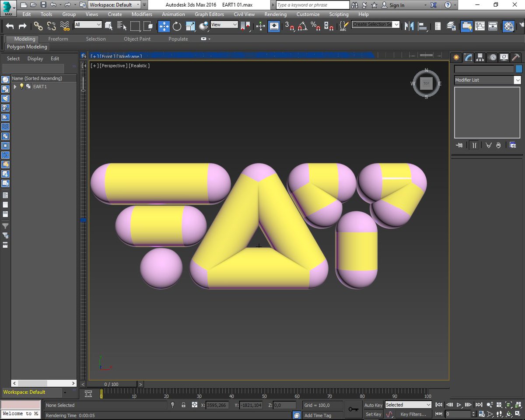Click the Bind to Space Warp tool
This screenshot has height=420, width=525.
[x=65, y=26]
